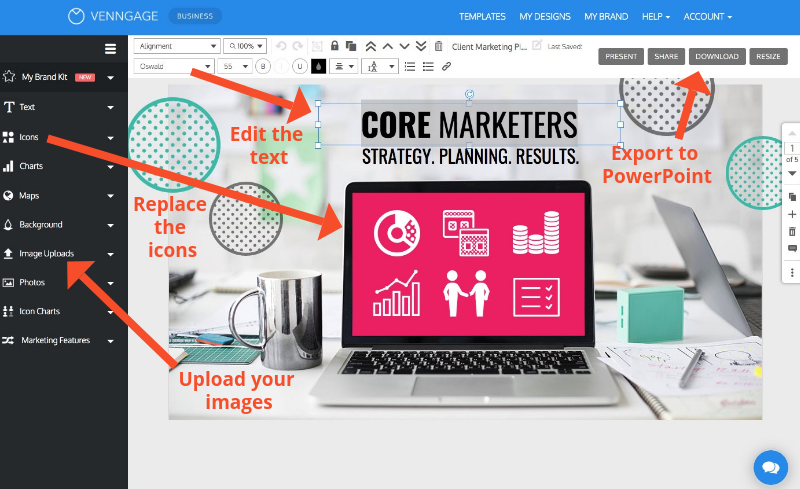
Task: Open My Brand page
Action: pyautogui.click(x=606, y=16)
